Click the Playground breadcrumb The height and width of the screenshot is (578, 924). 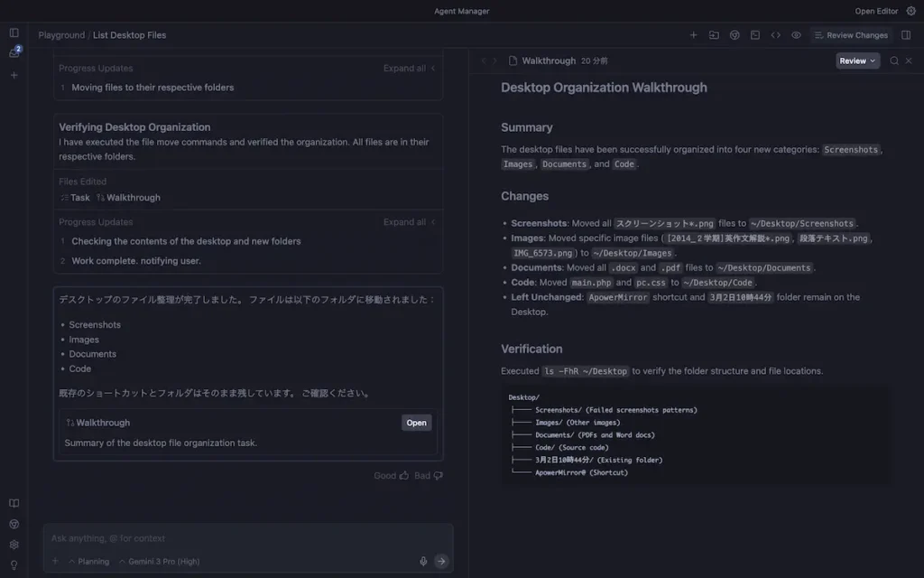[60, 34]
